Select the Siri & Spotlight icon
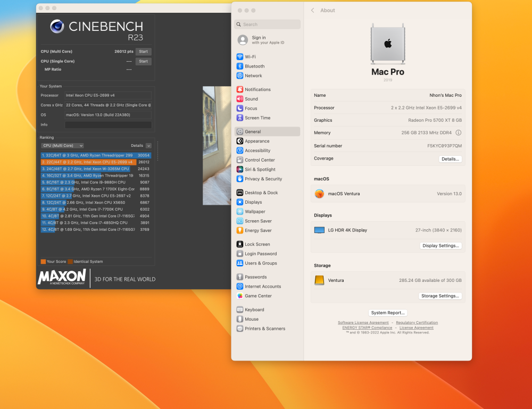The width and height of the screenshot is (532, 409). 239,170
